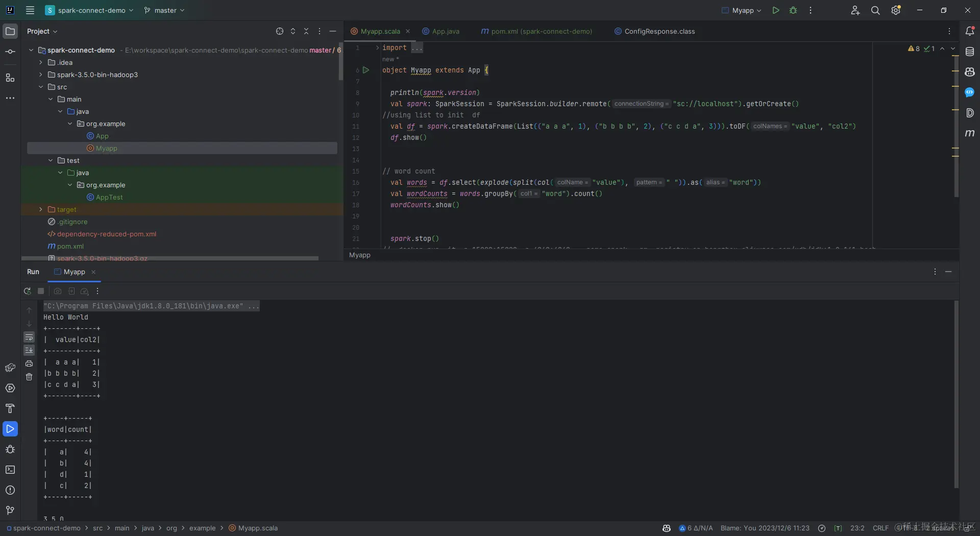Open the master branch dropdown
The height and width of the screenshot is (536, 980).
pyautogui.click(x=164, y=10)
